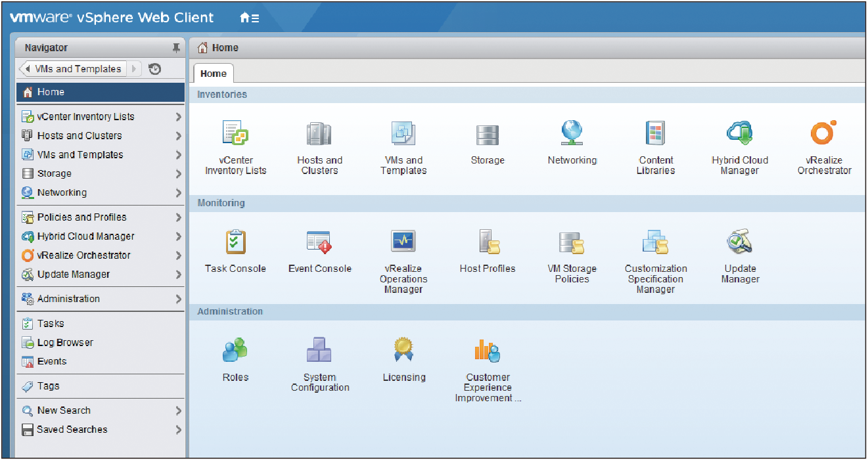Pin the Navigator panel with pushpin icon
Viewport: 868px width, 461px height.
point(176,48)
